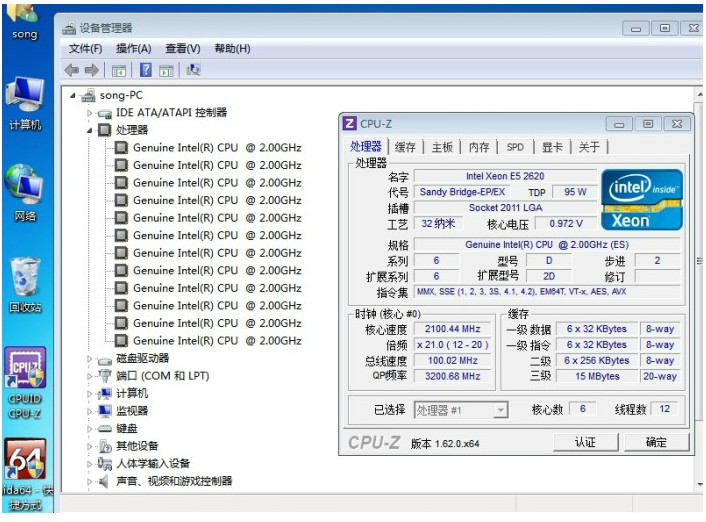This screenshot has width=706, height=522.
Task: Click the Intel Xeon E5 2620 name field
Action: [505, 176]
